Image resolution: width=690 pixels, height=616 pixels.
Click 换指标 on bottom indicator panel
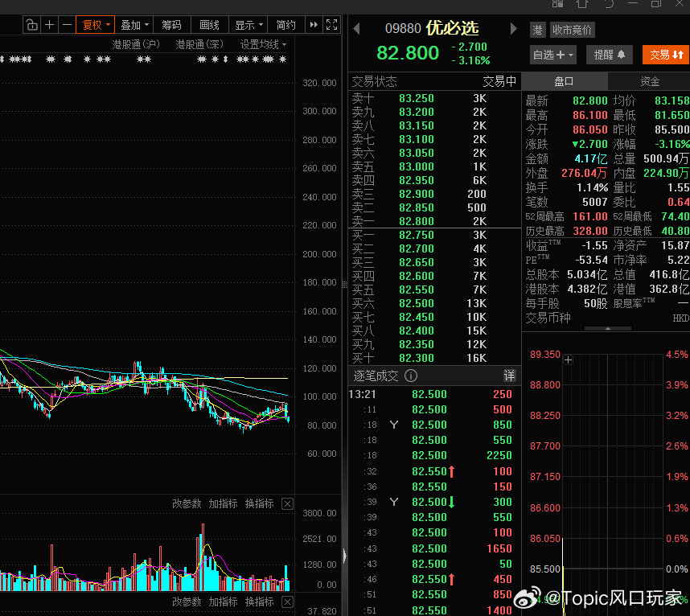(259, 602)
